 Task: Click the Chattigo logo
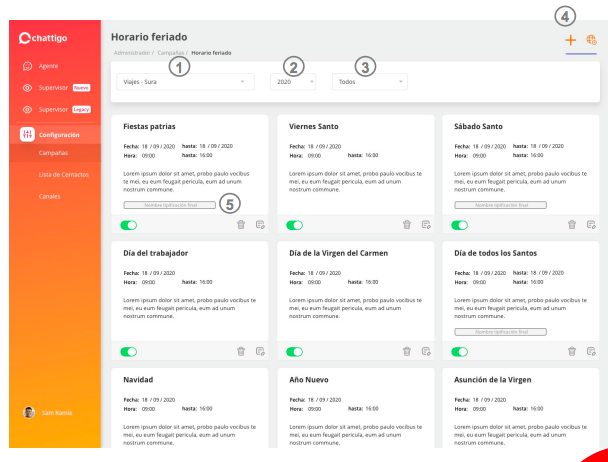pyautogui.click(x=50, y=38)
